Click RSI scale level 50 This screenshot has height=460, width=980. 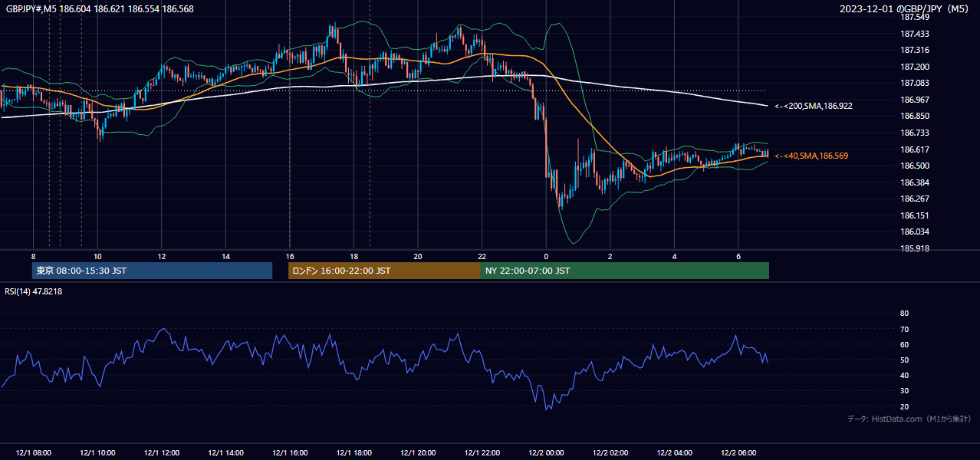tap(904, 360)
